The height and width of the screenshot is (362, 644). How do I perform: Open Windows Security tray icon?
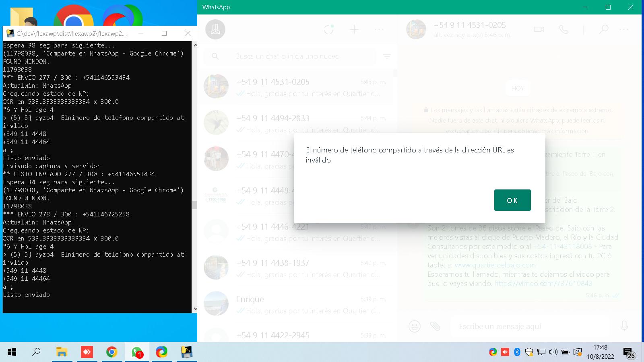tap(529, 352)
